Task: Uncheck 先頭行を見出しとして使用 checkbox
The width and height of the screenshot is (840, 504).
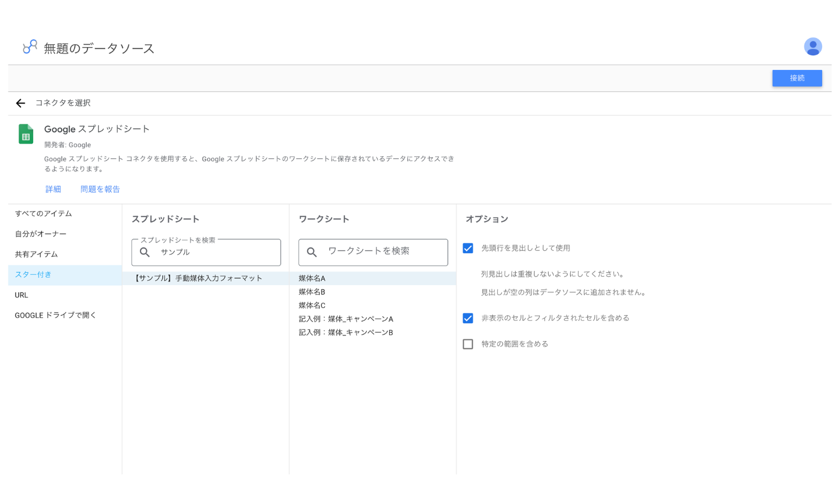Action: pos(468,248)
